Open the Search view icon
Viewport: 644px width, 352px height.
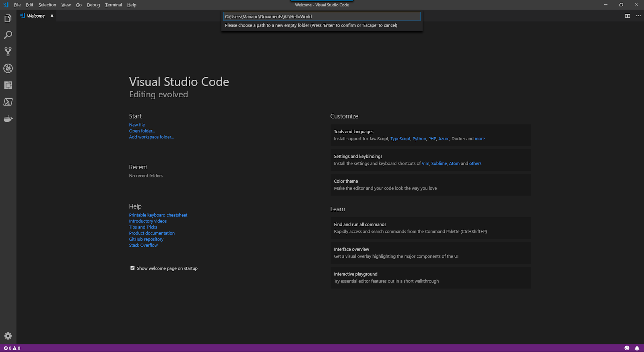[x=8, y=35]
